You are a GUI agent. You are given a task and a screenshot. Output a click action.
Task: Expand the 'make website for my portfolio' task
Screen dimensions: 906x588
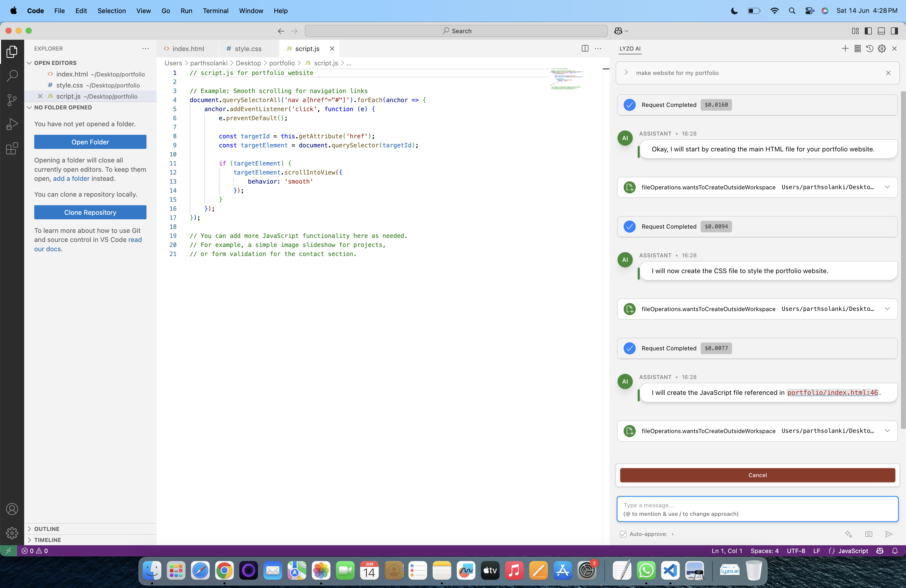(626, 73)
